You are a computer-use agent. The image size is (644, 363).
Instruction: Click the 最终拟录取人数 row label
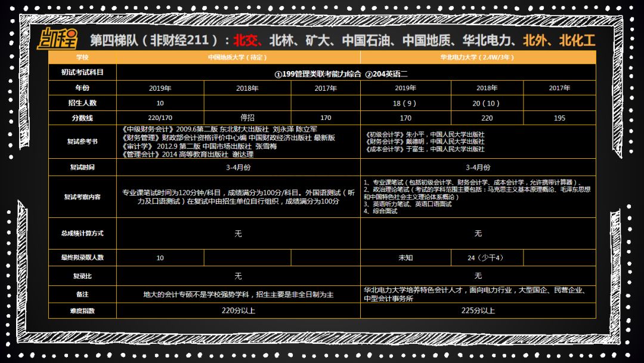(82, 257)
